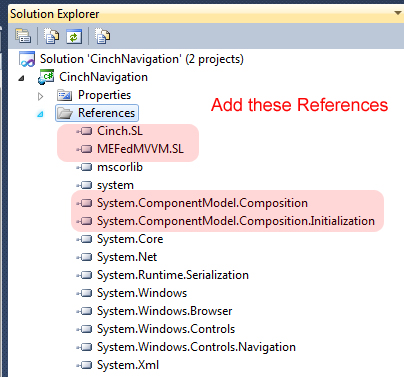
Task: Click the Properties toolbar icon
Action: (x=23, y=36)
